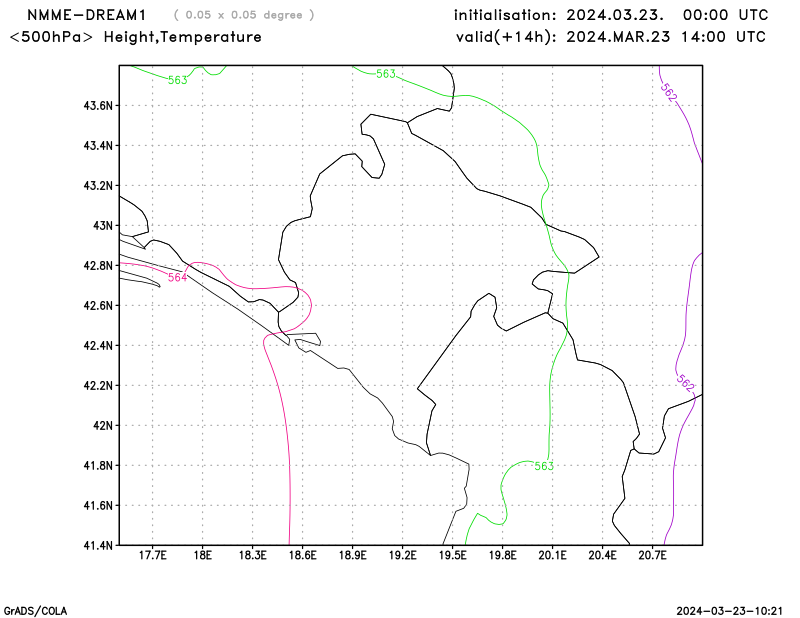This screenshot has width=800, height=618.
Task: Click the 43.2N latitude axis label
Action: pyautogui.click(x=98, y=185)
